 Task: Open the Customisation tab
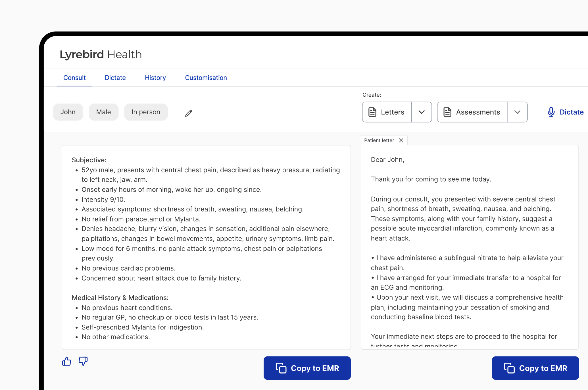coord(206,78)
